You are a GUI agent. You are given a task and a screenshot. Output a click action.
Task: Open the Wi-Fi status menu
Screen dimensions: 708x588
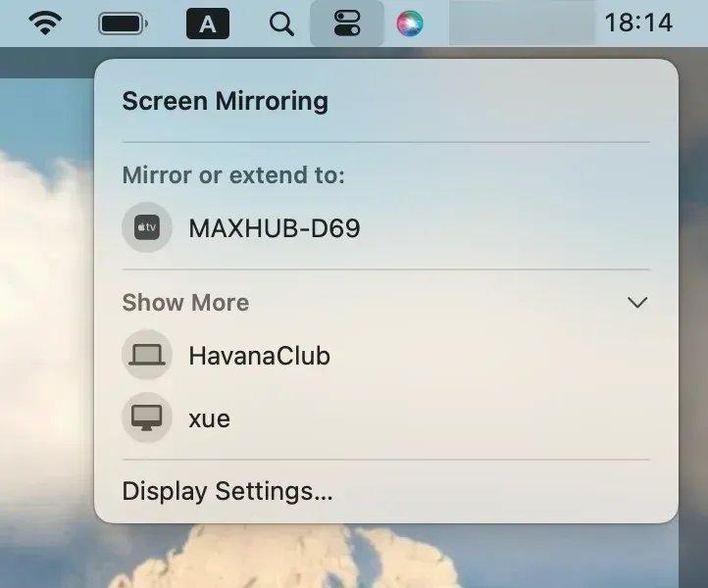[x=45, y=23]
